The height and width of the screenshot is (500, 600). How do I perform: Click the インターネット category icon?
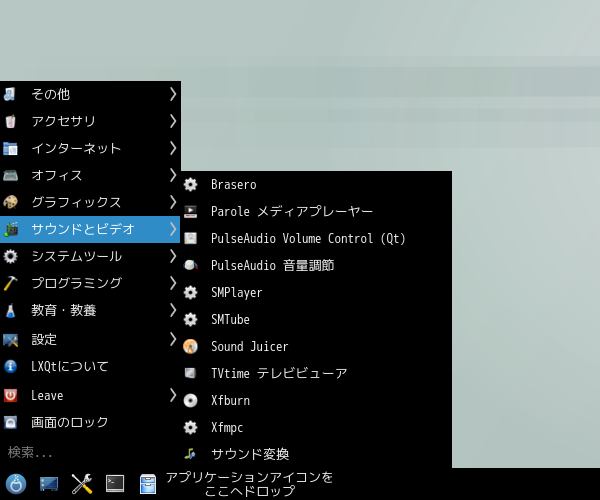tap(10, 148)
